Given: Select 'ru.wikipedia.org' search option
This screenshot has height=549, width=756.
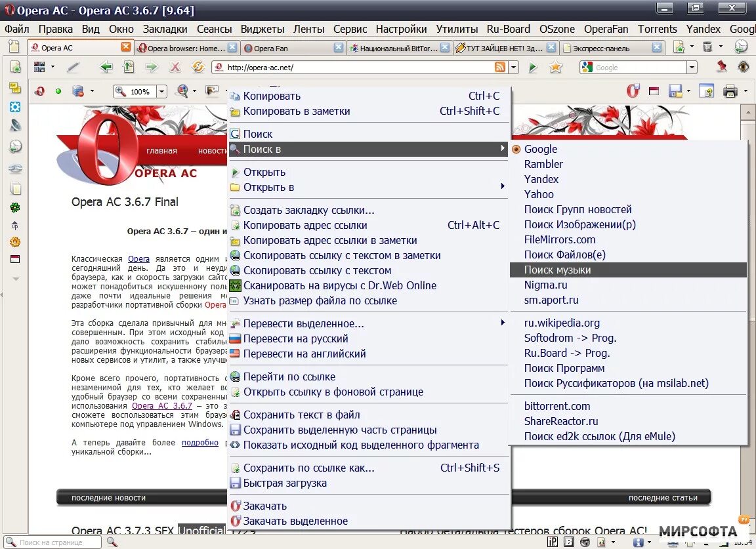Looking at the screenshot, I should (628, 323).
